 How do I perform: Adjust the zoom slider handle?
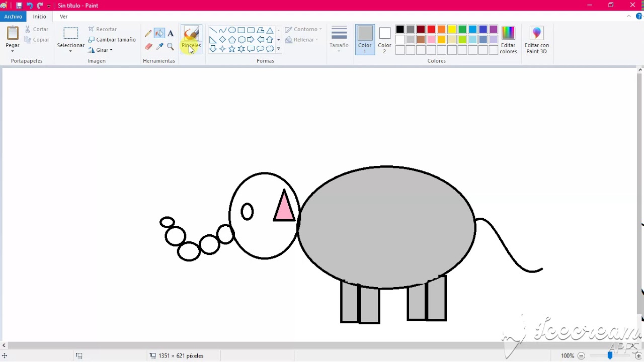[610, 355]
